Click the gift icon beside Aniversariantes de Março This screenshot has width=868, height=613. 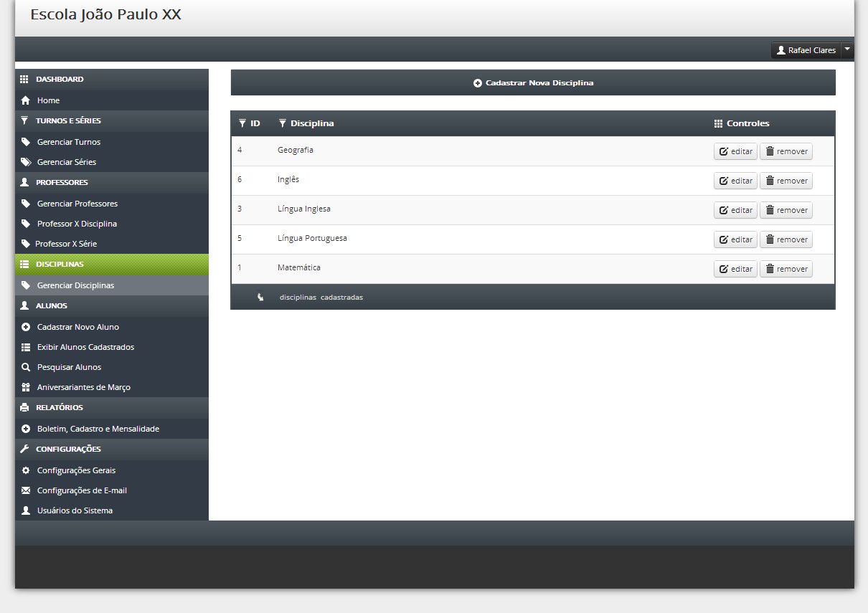point(26,387)
